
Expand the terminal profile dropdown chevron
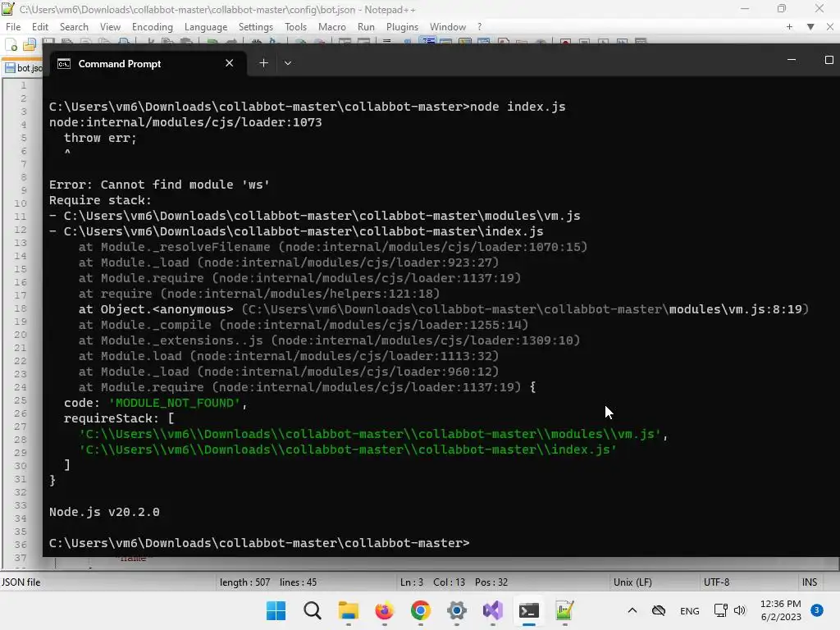click(x=288, y=63)
